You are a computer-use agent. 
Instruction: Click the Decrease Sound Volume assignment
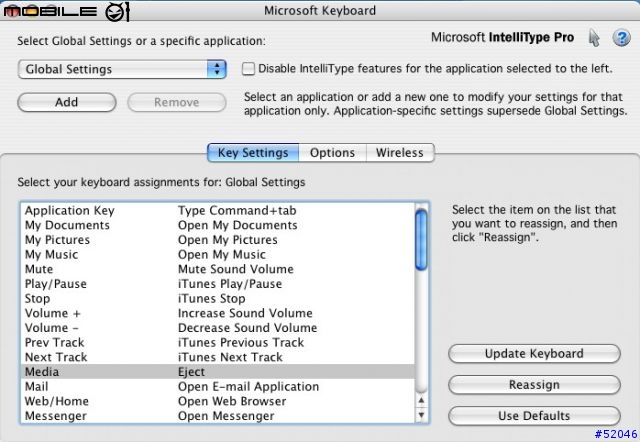click(x=247, y=328)
